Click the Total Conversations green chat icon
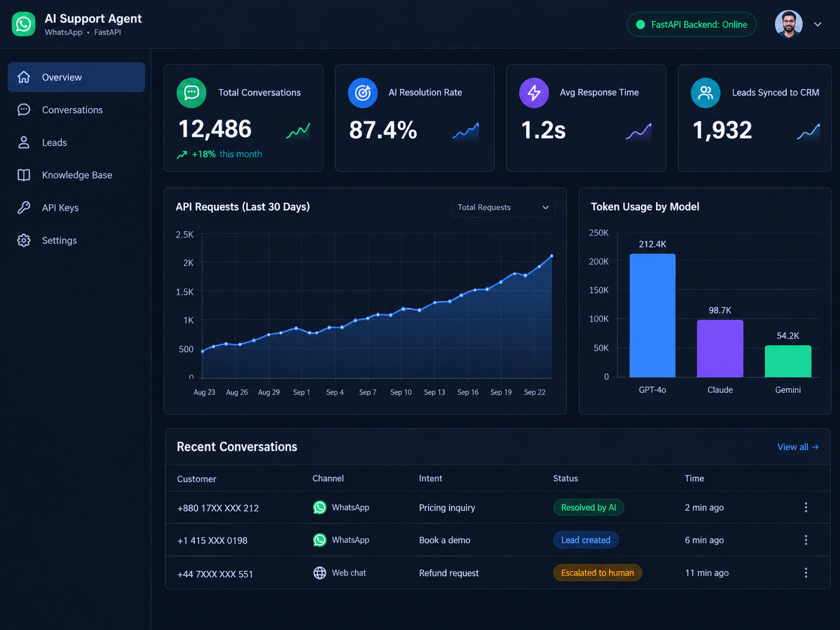840x630 pixels. 191,93
